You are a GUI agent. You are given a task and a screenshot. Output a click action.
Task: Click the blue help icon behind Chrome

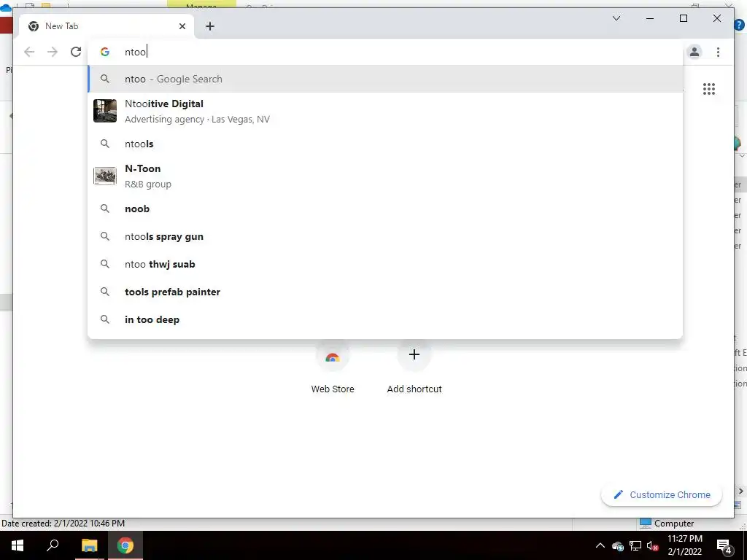[x=740, y=24]
